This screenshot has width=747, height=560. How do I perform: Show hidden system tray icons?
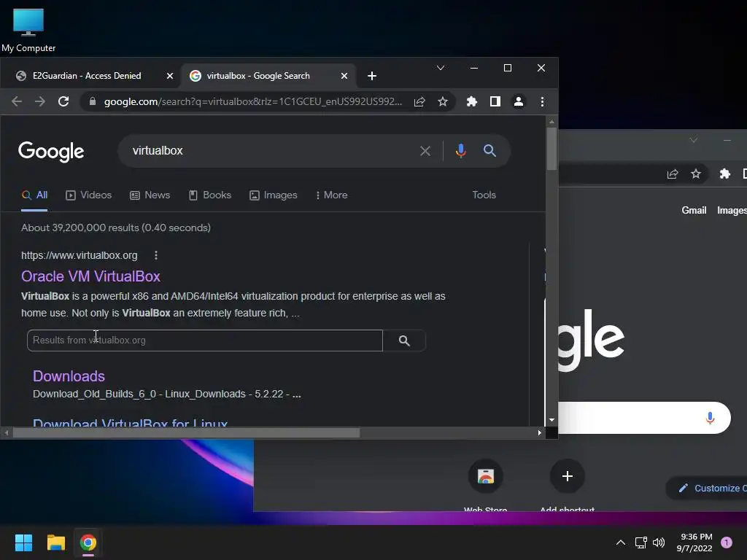click(621, 542)
